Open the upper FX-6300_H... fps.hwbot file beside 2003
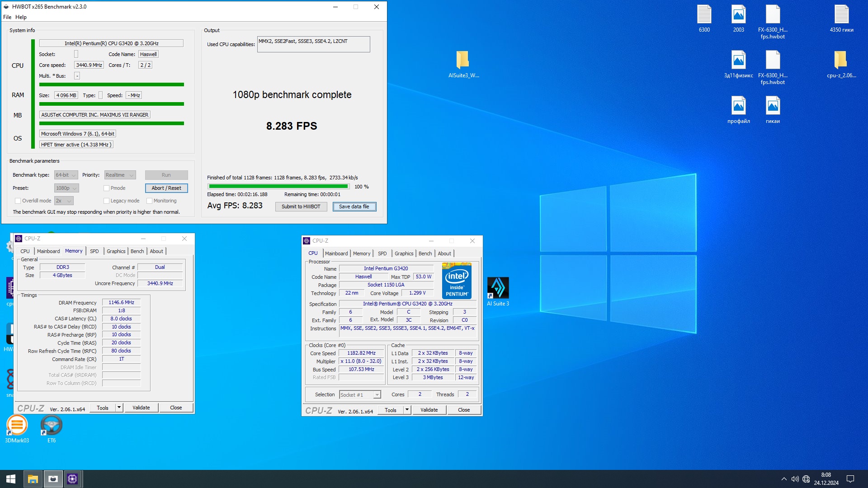 [x=773, y=22]
